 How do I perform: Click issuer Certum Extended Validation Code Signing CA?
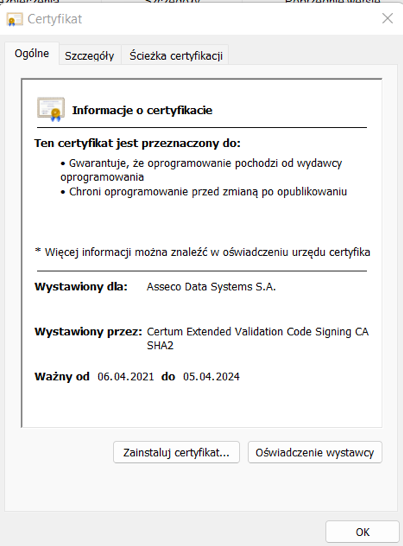tap(257, 331)
